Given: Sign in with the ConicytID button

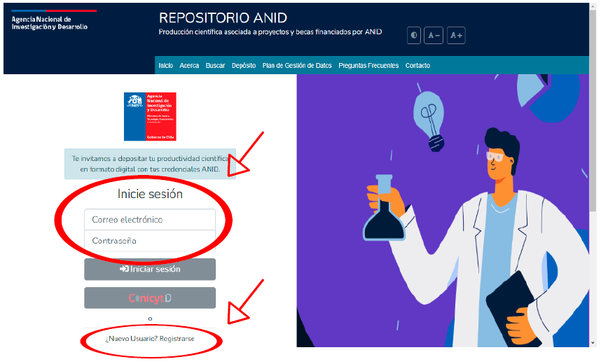Looking at the screenshot, I should (x=150, y=297).
